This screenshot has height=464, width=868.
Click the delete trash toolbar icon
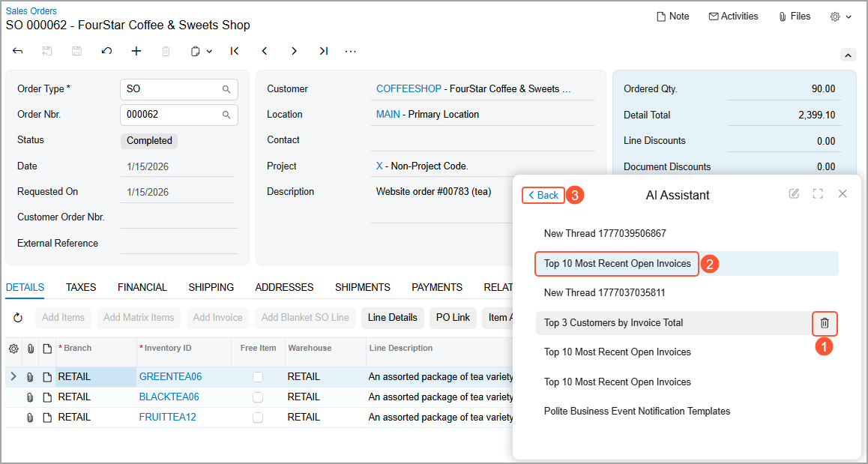click(x=166, y=51)
